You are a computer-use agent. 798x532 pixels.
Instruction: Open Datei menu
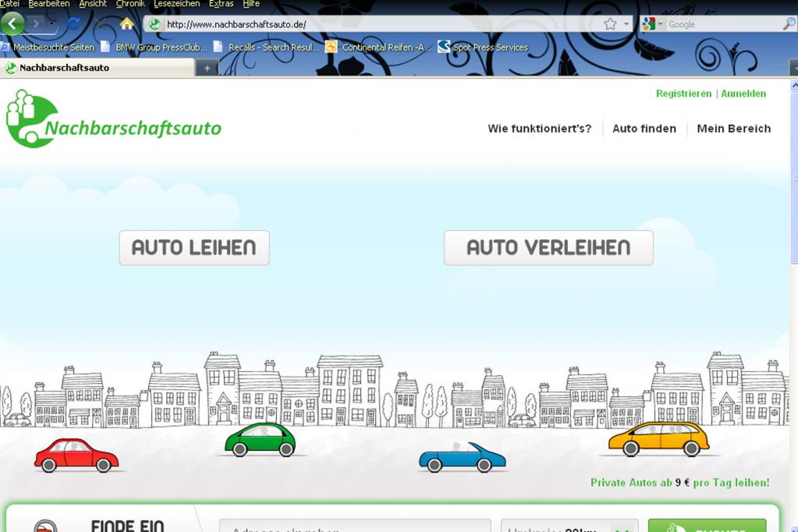9,4
